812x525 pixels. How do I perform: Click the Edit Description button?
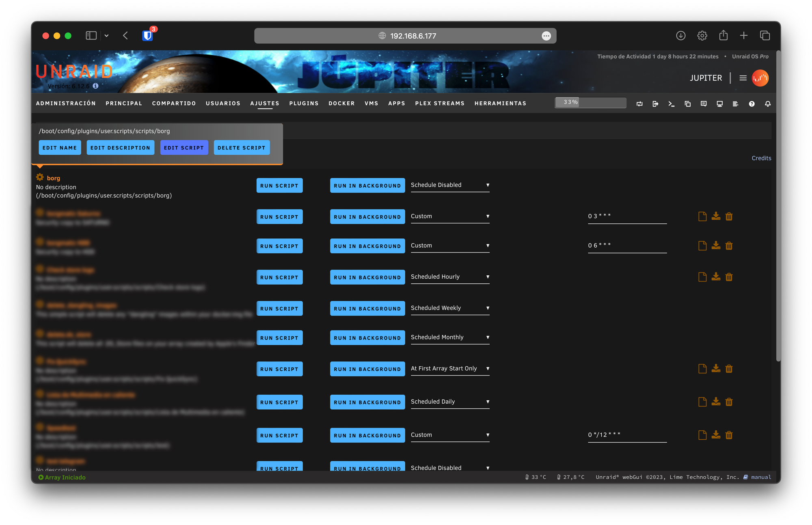coord(120,148)
